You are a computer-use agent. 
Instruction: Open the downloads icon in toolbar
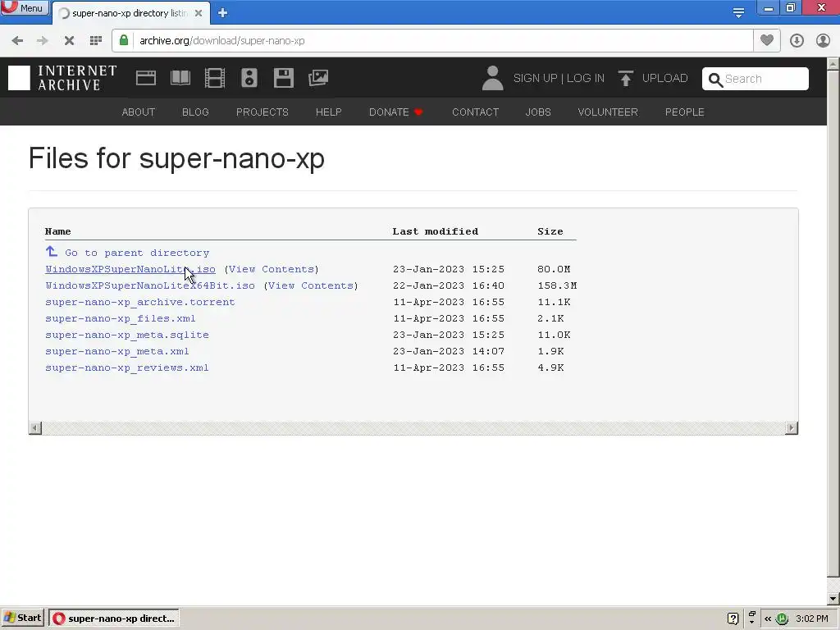797,40
